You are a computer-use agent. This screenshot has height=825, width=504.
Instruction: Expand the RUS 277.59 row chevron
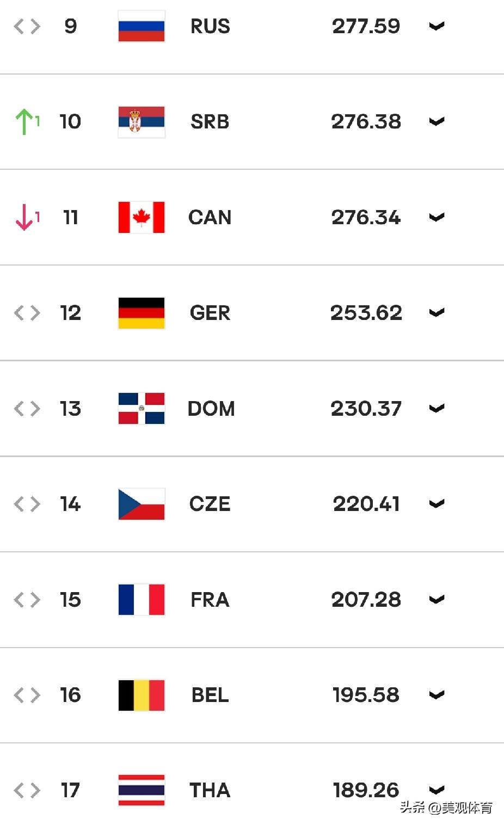point(437,26)
